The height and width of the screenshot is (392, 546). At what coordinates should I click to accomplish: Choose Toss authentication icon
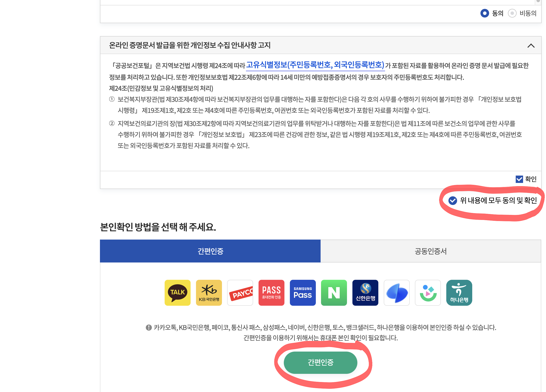pos(397,293)
